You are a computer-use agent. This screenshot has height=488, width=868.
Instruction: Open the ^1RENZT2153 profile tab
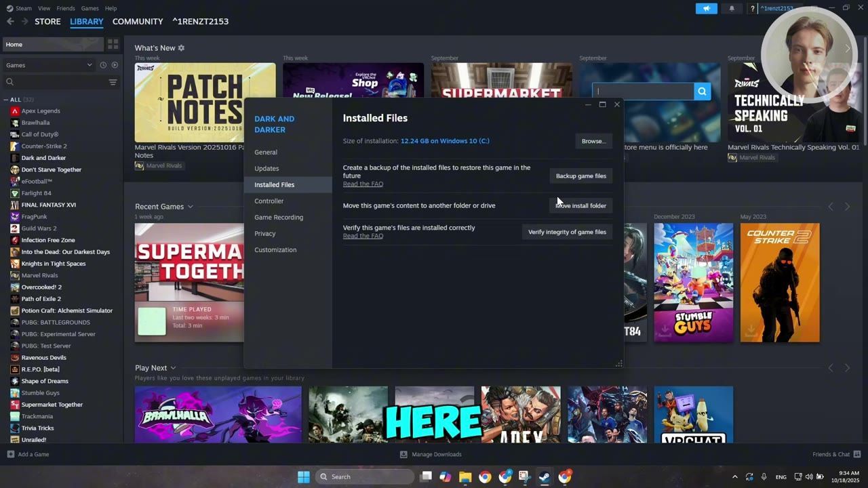point(200,22)
